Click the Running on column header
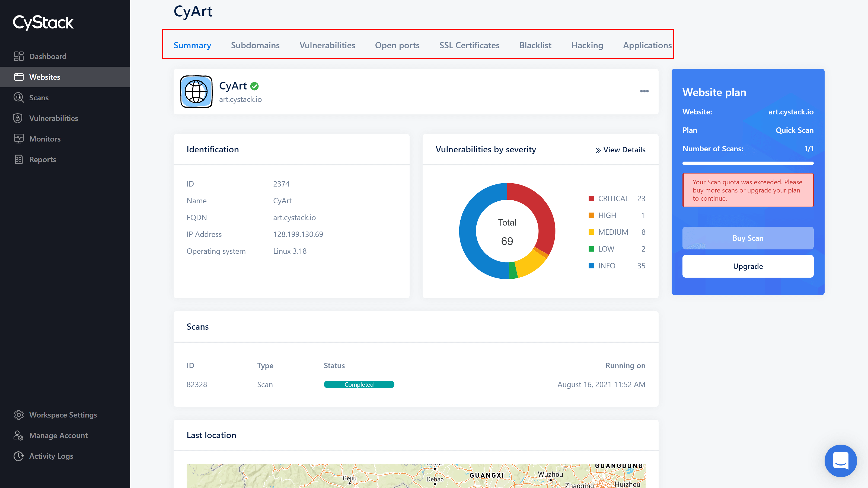This screenshot has width=868, height=488. point(625,365)
